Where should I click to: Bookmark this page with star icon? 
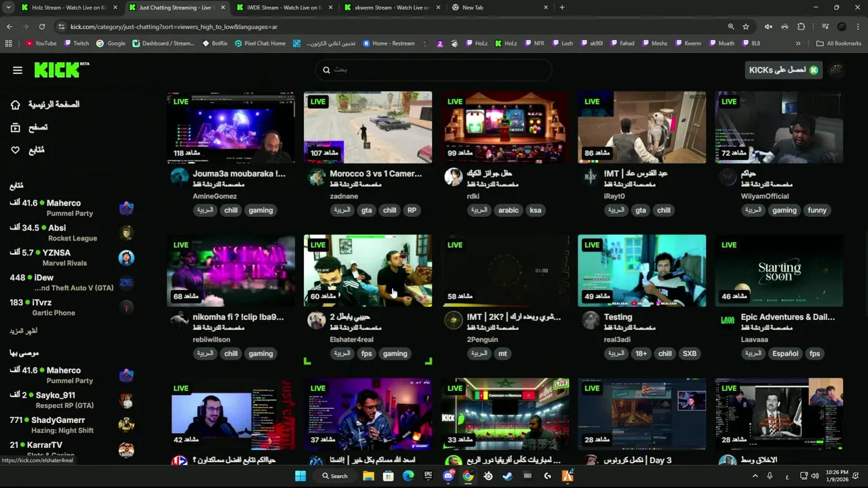tap(746, 26)
